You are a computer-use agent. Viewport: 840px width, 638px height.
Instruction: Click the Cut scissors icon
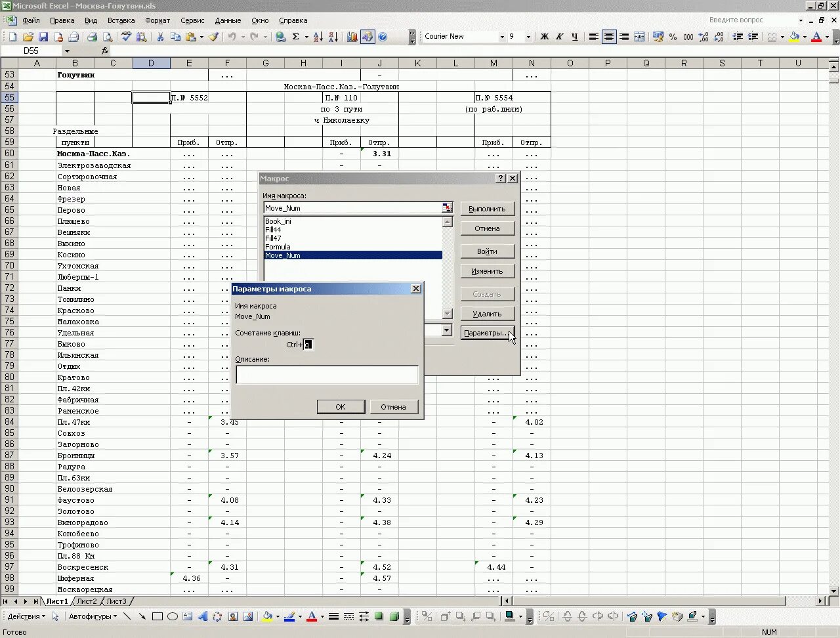pos(160,37)
